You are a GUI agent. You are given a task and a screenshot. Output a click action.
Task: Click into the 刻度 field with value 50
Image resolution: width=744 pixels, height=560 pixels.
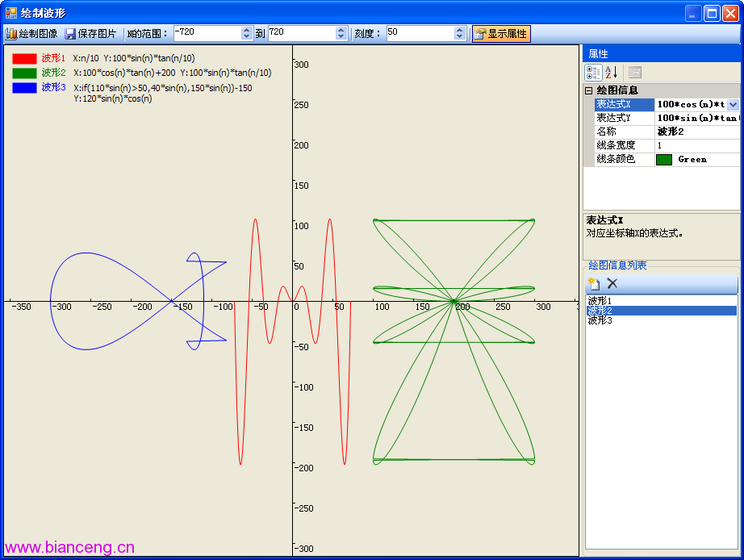point(420,33)
